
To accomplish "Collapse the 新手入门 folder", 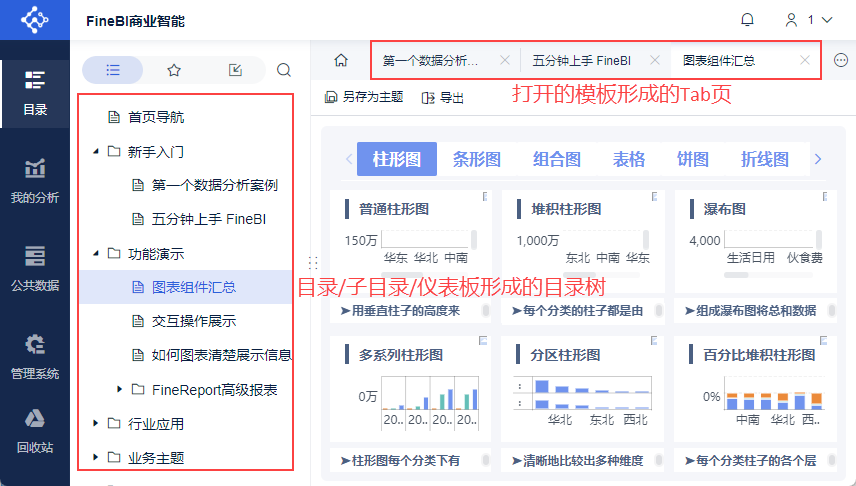I will 96,151.
